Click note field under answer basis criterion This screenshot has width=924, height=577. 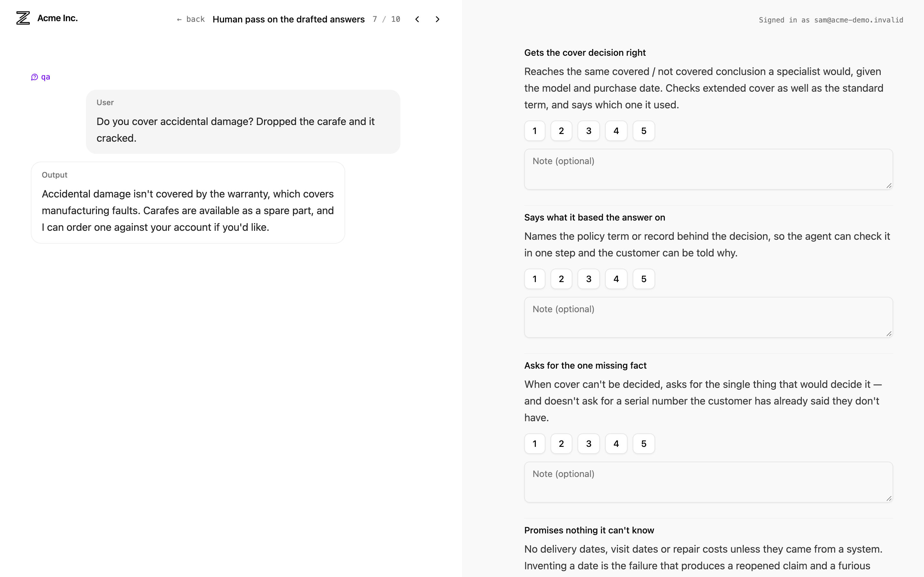[x=708, y=317]
